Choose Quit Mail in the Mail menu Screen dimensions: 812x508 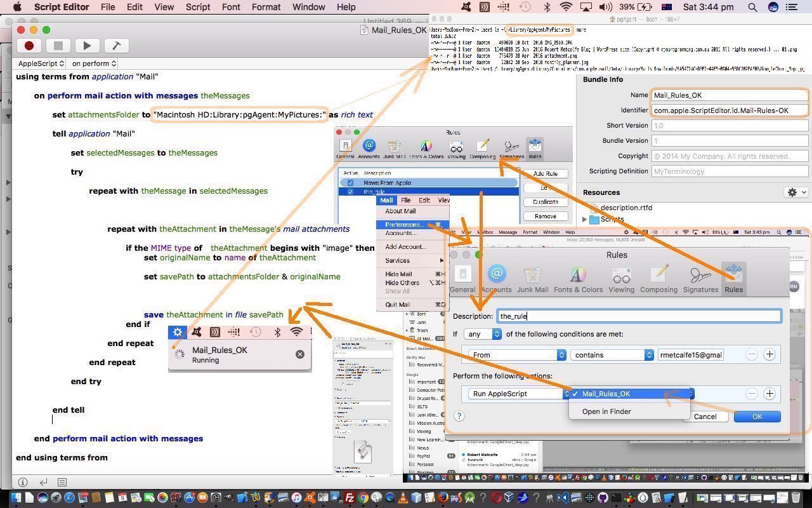coord(413,304)
